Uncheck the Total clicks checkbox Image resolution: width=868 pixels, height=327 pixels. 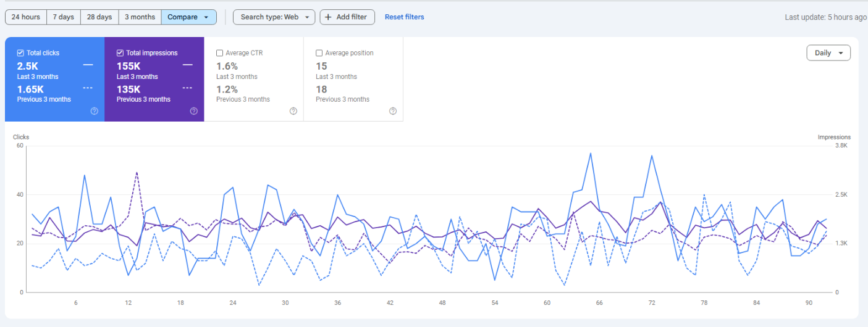pyautogui.click(x=20, y=53)
